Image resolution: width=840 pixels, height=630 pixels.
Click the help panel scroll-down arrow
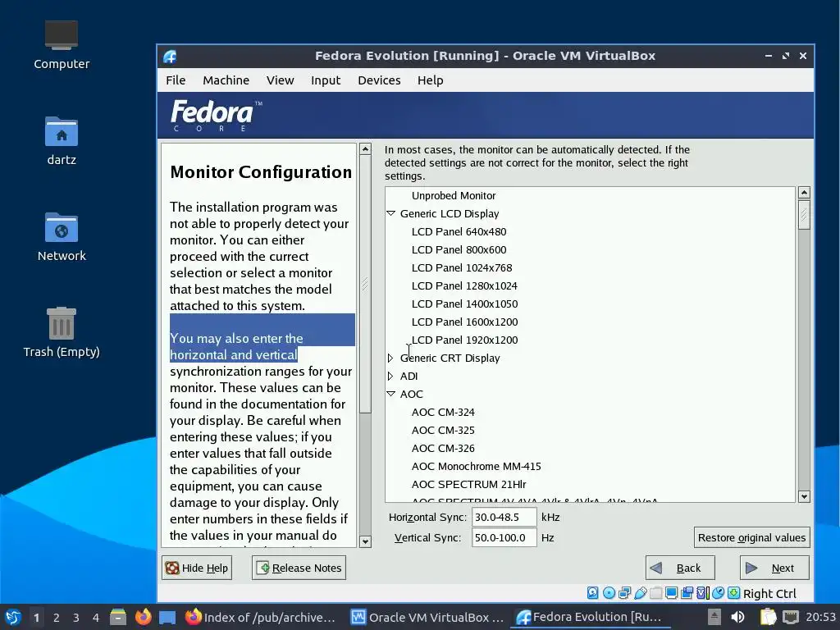click(365, 541)
